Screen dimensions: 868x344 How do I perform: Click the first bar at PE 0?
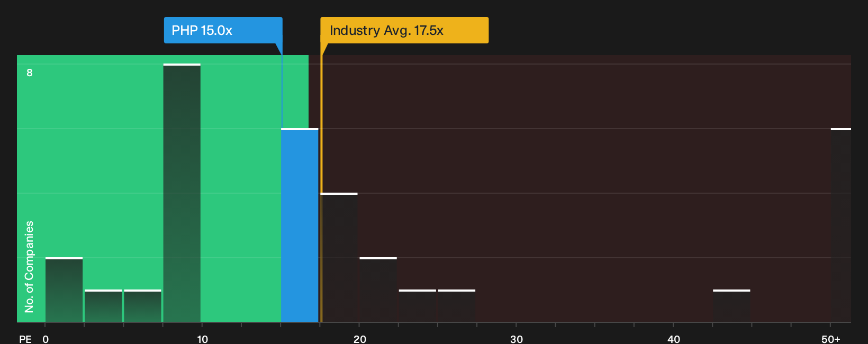tap(64, 289)
